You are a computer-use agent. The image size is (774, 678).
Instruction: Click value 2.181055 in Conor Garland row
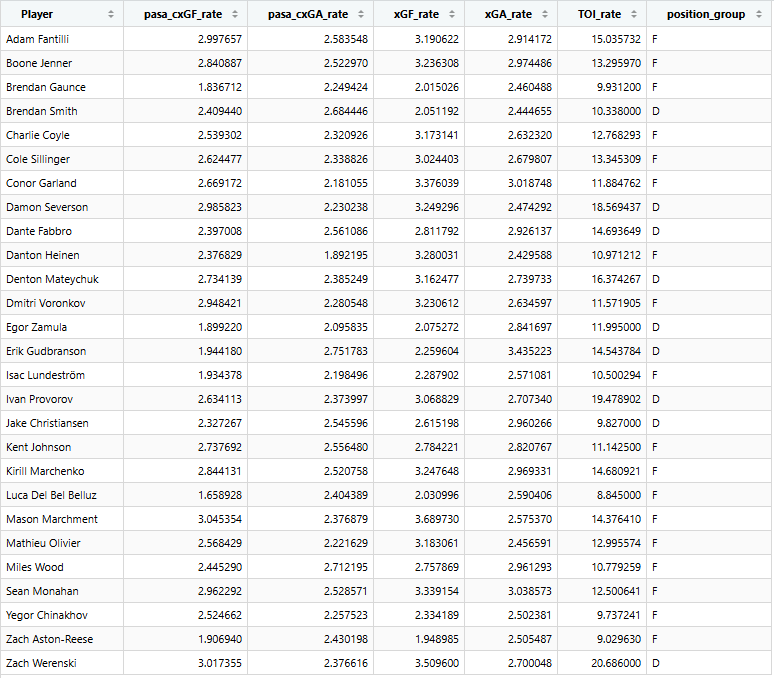pyautogui.click(x=346, y=183)
